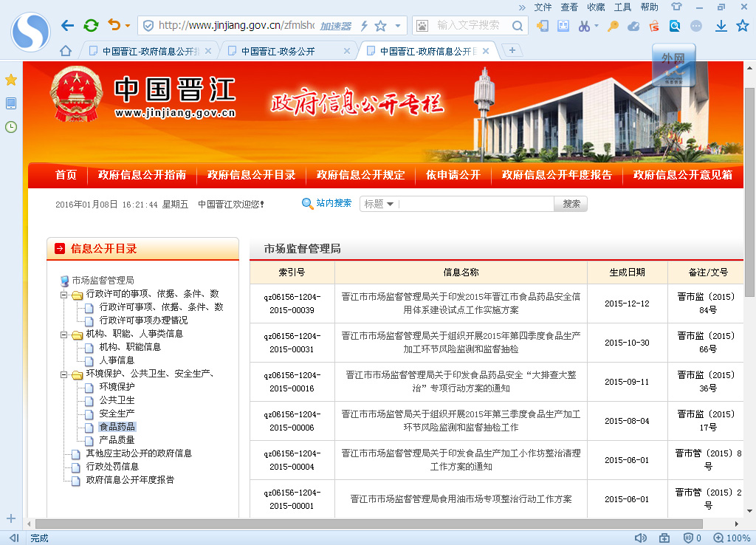
Task: Reload the page with green refresh icon
Action: [x=91, y=26]
